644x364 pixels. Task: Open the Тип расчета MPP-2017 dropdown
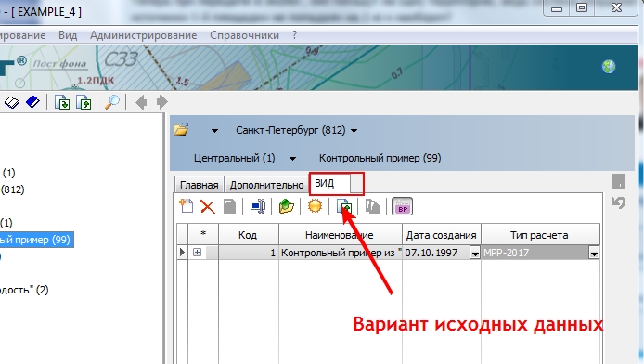point(594,253)
